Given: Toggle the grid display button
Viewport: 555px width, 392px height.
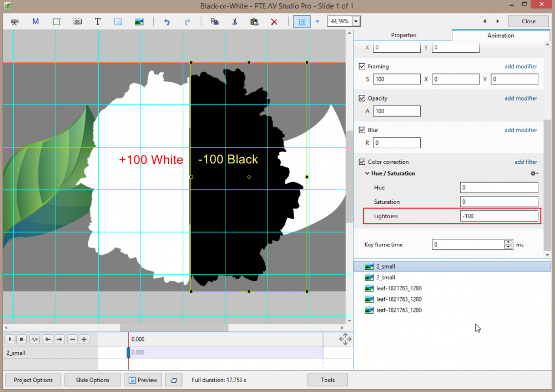Looking at the screenshot, I should [302, 22].
